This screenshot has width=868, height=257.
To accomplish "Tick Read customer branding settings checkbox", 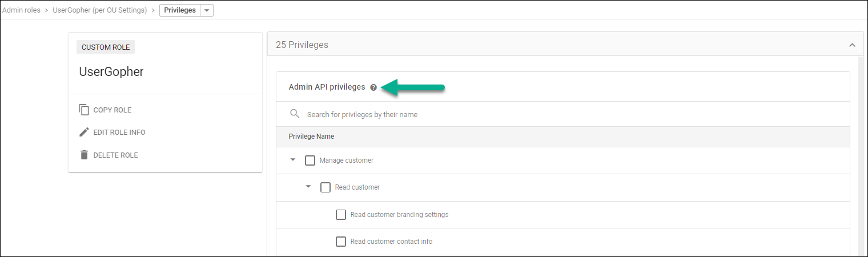I will [341, 215].
